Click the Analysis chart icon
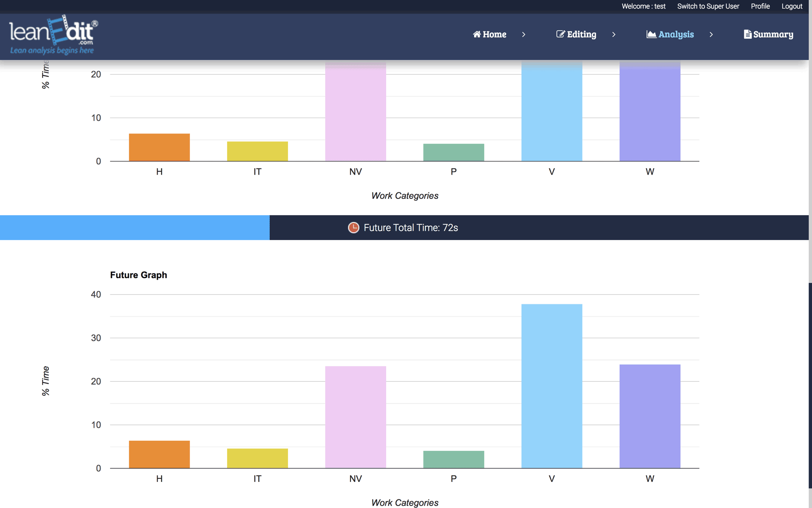Screen dimensions: 812x508 (651, 34)
